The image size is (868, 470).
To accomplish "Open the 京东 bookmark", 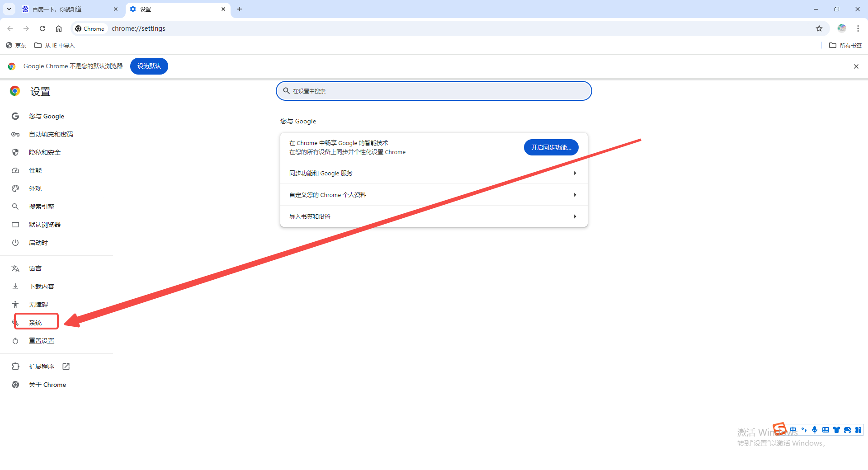I will pyautogui.click(x=16, y=45).
